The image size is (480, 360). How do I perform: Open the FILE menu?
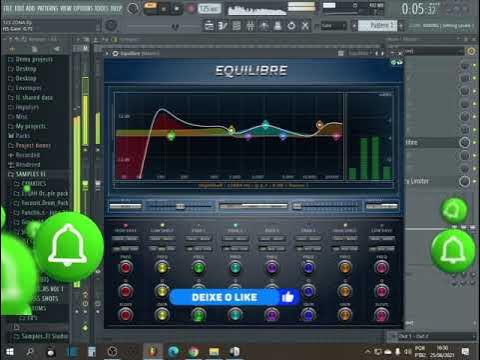pos(7,8)
